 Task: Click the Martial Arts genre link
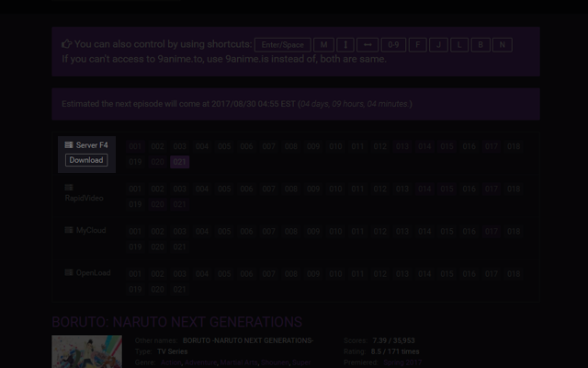(239, 362)
